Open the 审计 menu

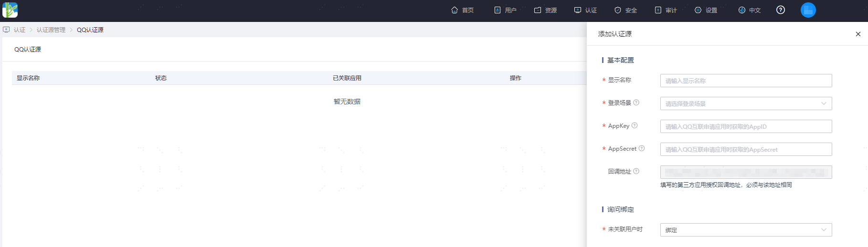(666, 10)
